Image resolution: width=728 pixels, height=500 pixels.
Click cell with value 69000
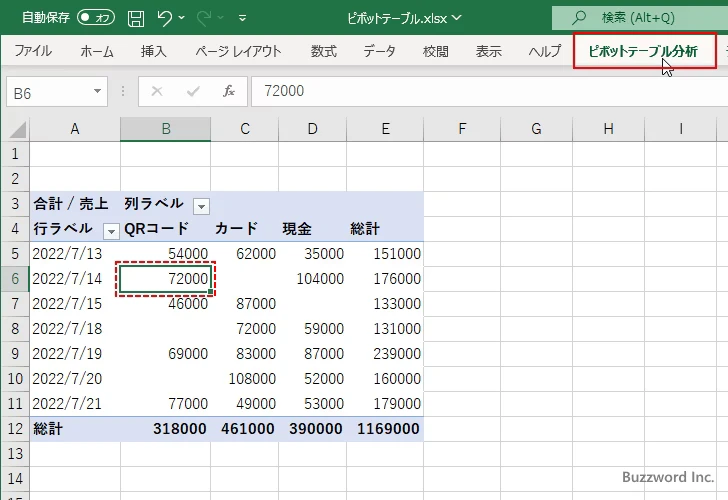(x=165, y=354)
